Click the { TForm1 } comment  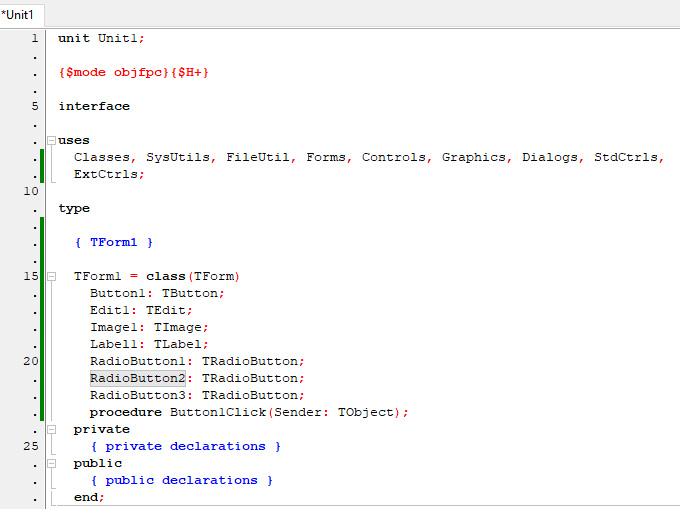click(114, 242)
